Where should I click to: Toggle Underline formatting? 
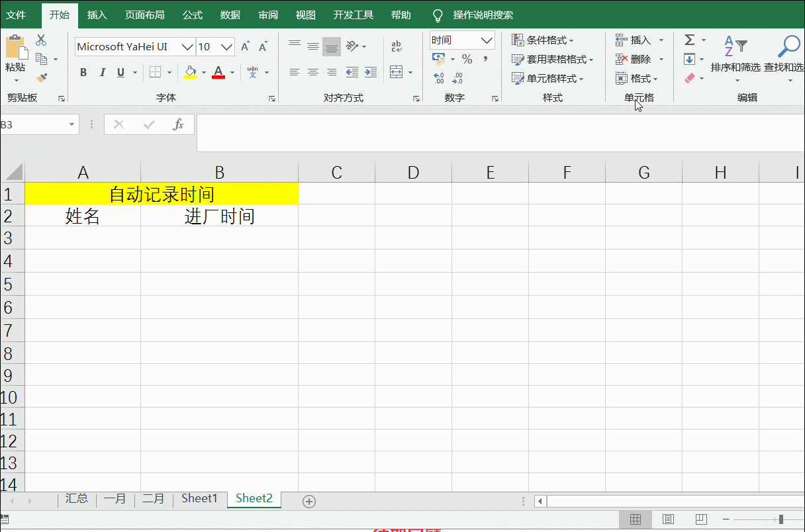(x=120, y=73)
